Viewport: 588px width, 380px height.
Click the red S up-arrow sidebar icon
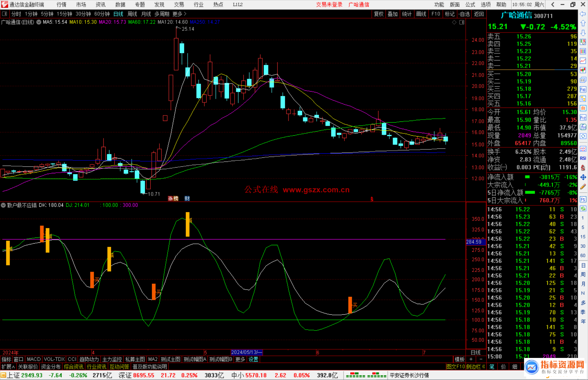tap(583, 168)
